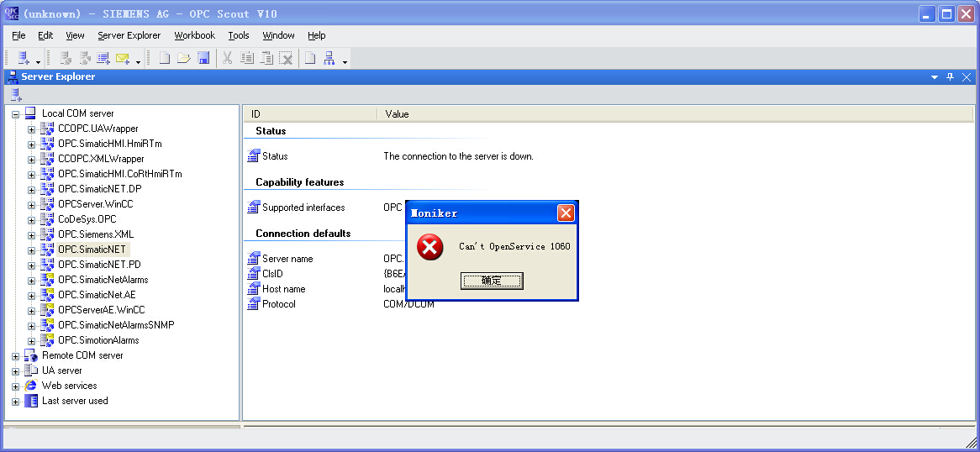Click the Value column header
The height and width of the screenshot is (452, 980).
(675, 114)
